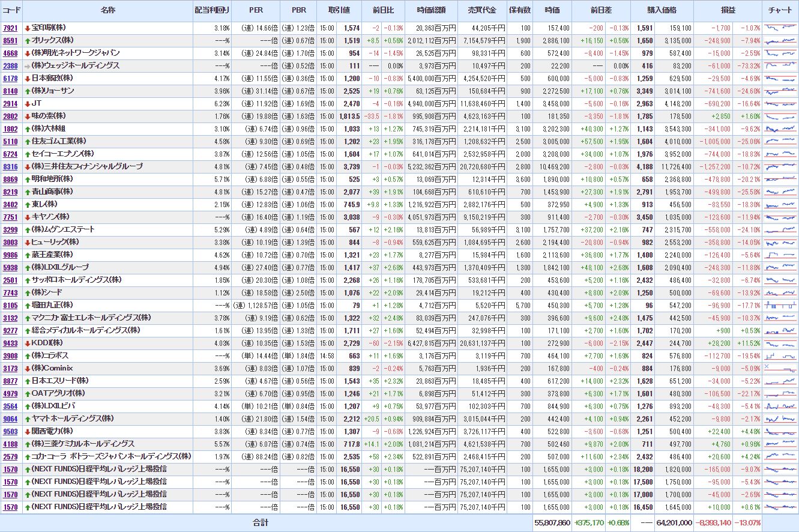Click the down arrow icon beside 関西電力(株)
Image resolution: width=799 pixels, height=532 pixels.
28,431
